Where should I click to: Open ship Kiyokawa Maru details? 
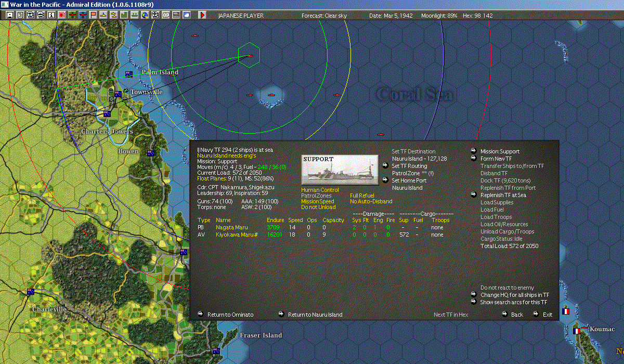[237, 235]
